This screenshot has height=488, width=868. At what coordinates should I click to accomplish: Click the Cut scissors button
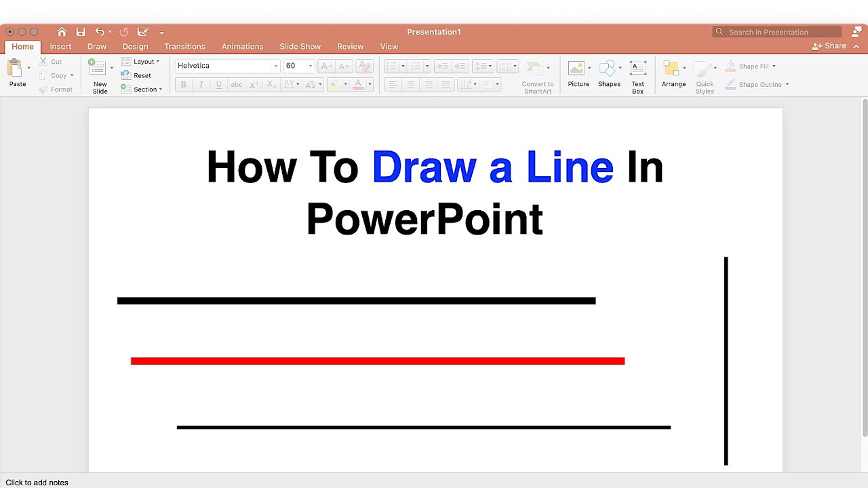(x=50, y=62)
